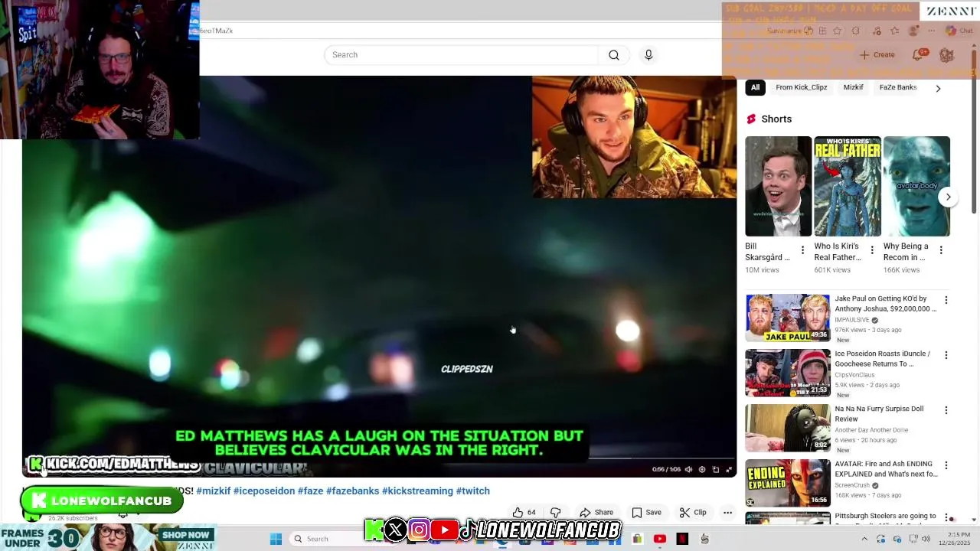Switch the player to miniplayer mode
The height and width of the screenshot is (551, 980).
click(716, 470)
